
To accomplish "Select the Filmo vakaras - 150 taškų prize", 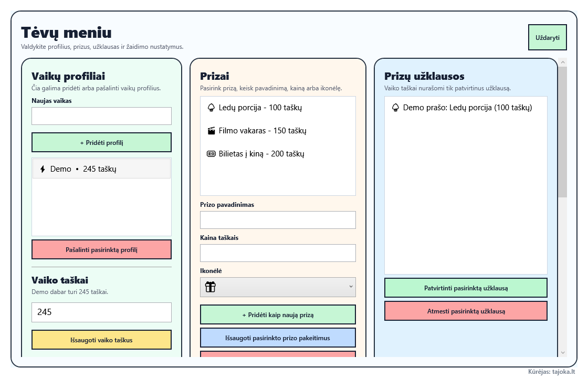I will (x=278, y=131).
